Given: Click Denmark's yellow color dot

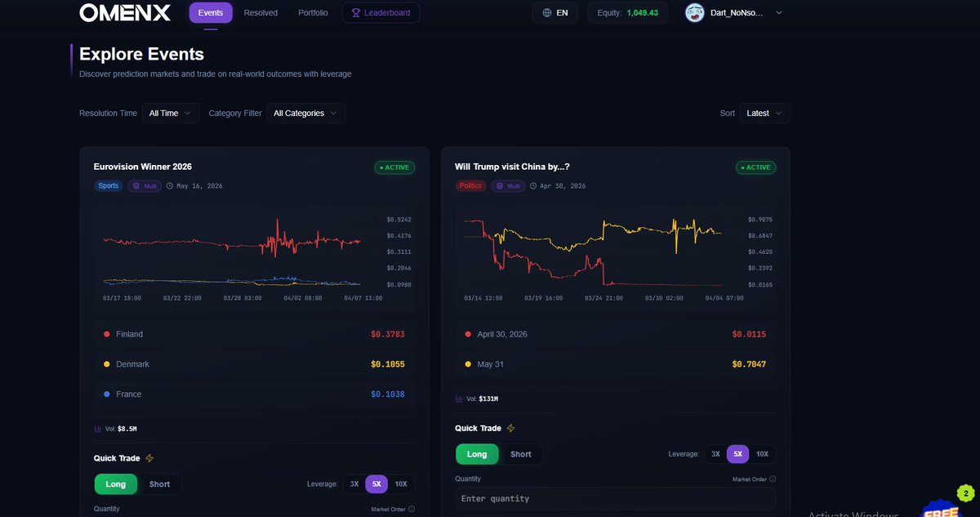Looking at the screenshot, I should 107,364.
